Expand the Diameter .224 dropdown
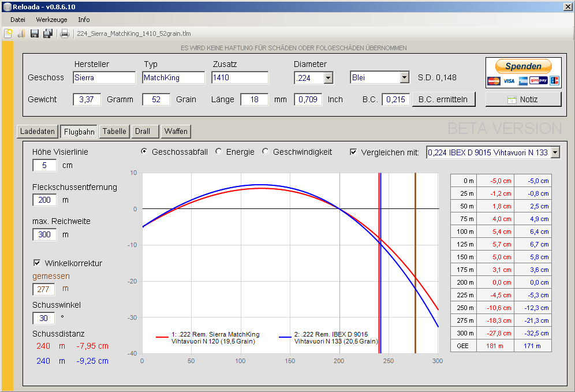 (328, 78)
